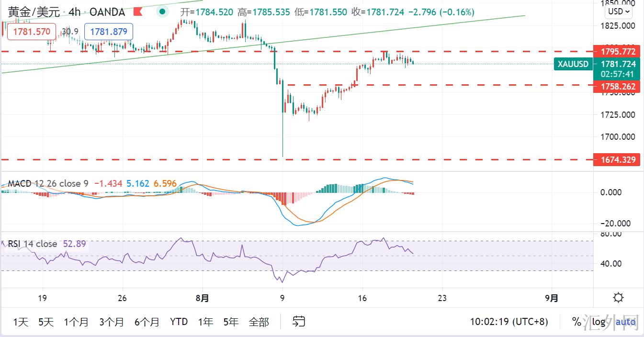Open the go-to-date calendar icon
Image resolution: width=644 pixels, height=337 pixels.
[299, 321]
